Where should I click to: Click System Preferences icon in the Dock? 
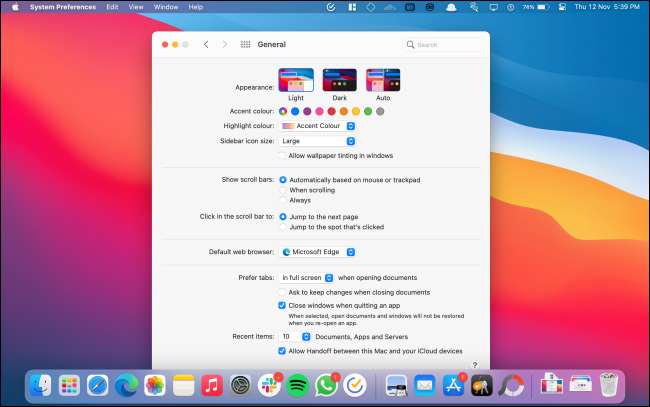pos(240,385)
